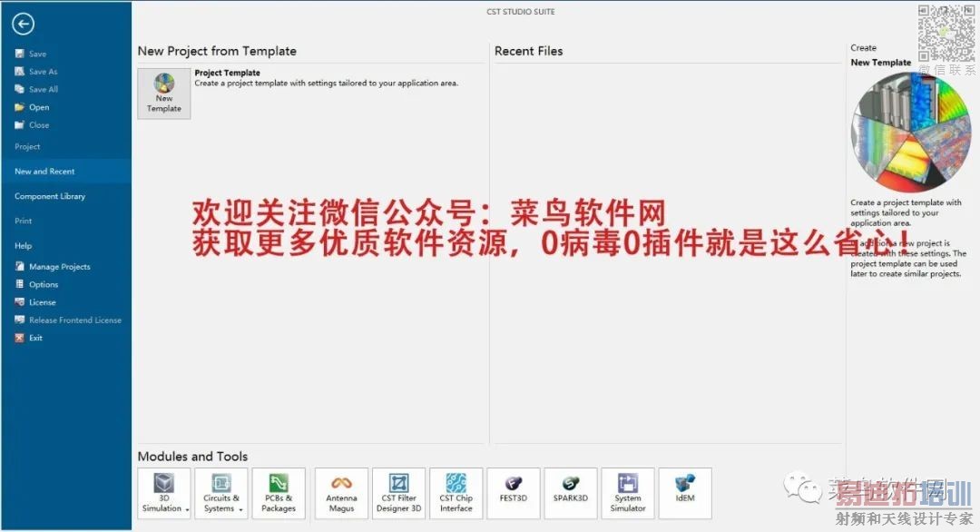Click Release Frontend License entry
980x532 pixels.
pos(75,320)
